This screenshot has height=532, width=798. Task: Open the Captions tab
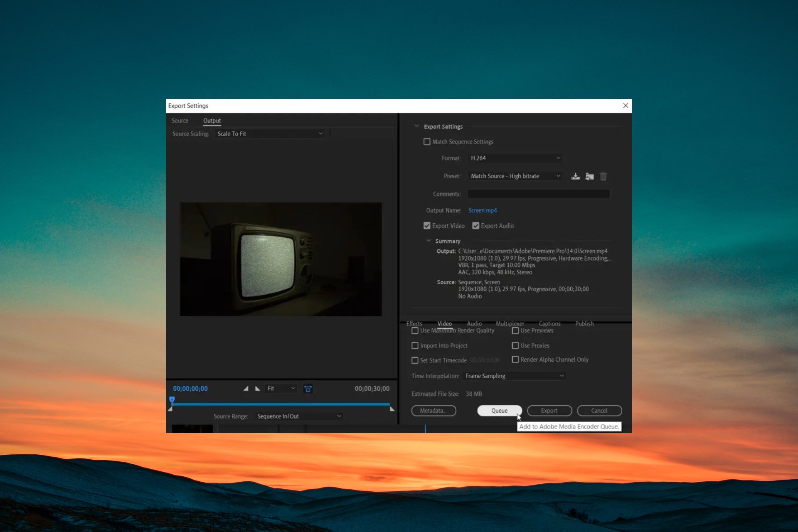pos(549,323)
